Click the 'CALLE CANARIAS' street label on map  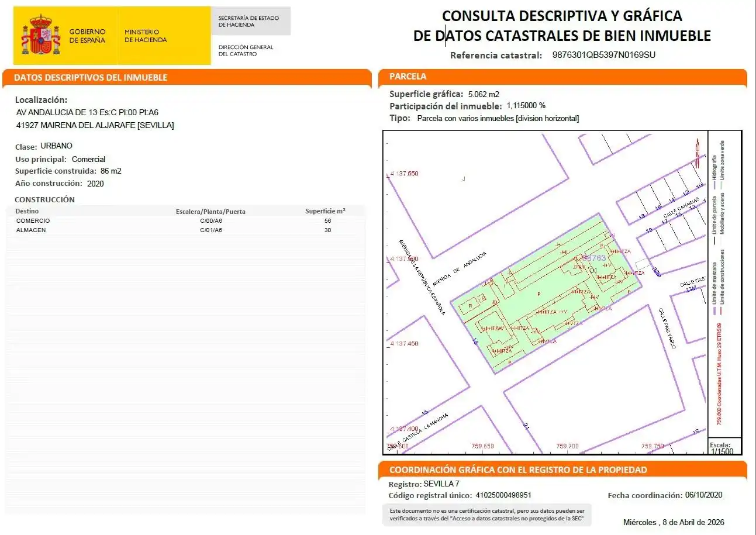(681, 209)
